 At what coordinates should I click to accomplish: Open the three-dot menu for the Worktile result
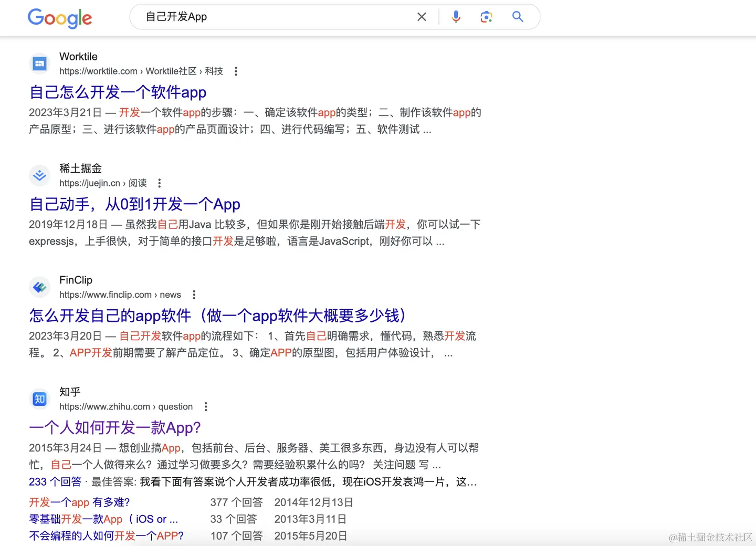click(236, 71)
